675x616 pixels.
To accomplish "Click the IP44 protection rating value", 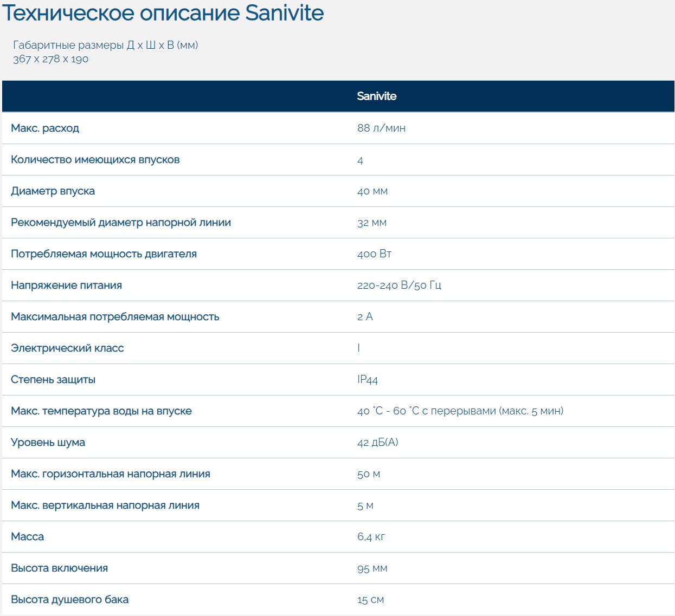I will 367,380.
